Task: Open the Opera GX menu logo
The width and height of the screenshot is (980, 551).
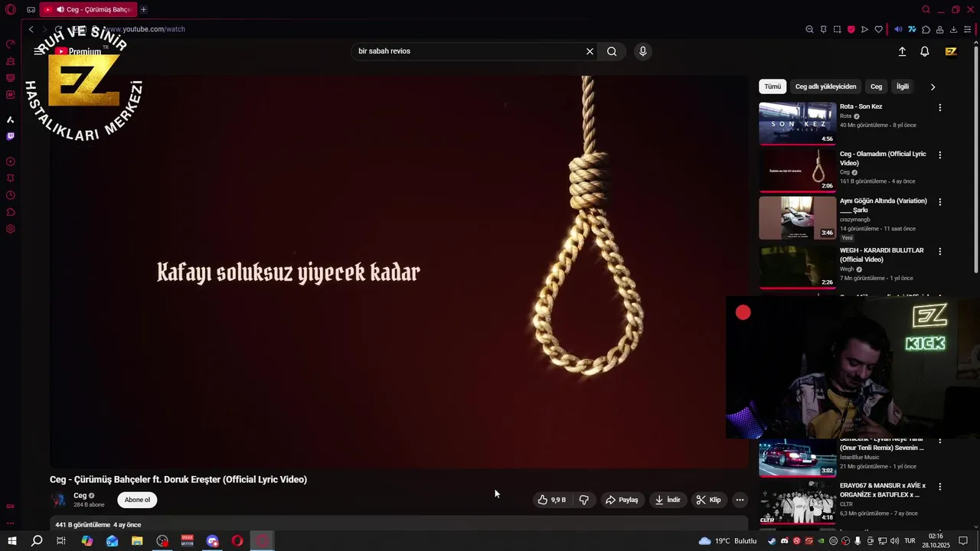Action: click(10, 9)
